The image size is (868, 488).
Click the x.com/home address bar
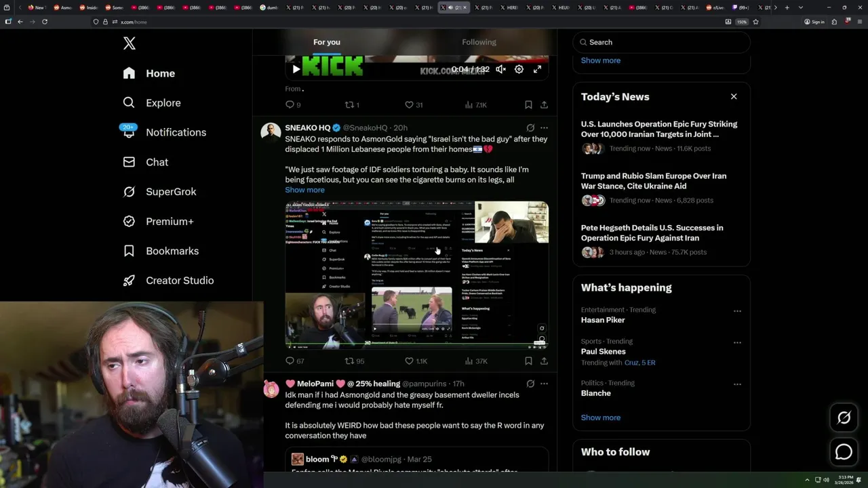point(407,22)
